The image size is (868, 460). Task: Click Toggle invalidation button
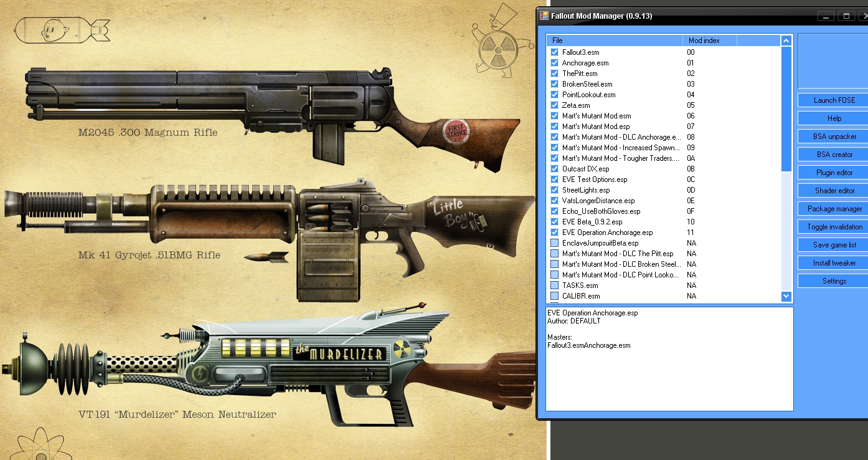pos(834,227)
